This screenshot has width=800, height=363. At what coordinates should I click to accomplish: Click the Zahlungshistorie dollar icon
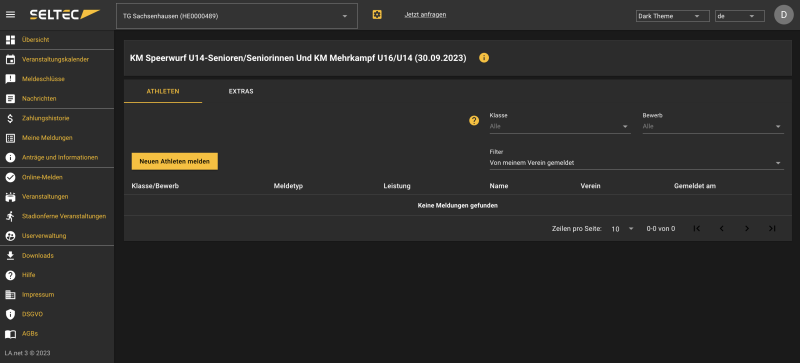pos(10,118)
